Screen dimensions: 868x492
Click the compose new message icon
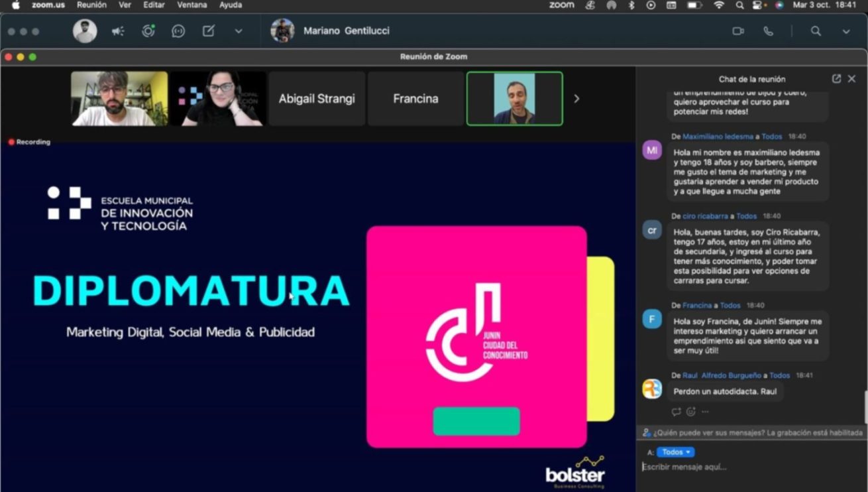click(x=208, y=31)
